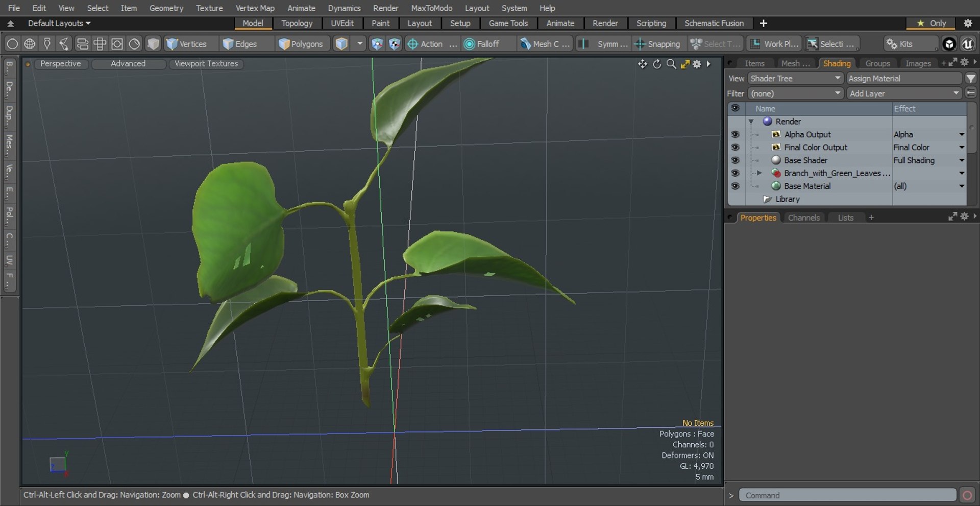Open dropdown arrow next to cube mode

[360, 44]
